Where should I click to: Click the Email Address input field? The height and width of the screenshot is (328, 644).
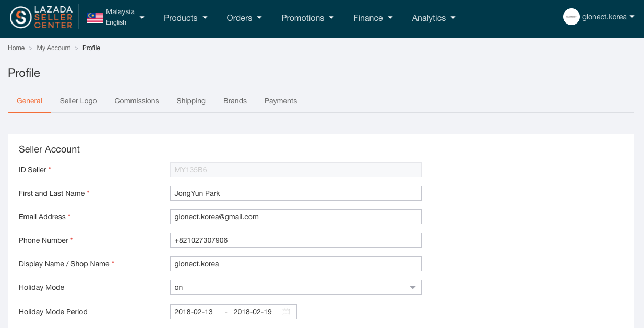coord(296,217)
